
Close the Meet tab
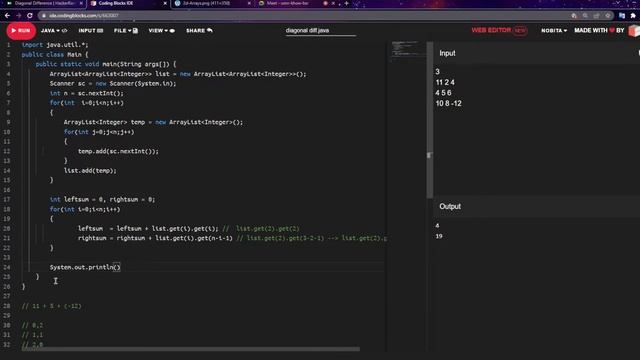[333, 3]
